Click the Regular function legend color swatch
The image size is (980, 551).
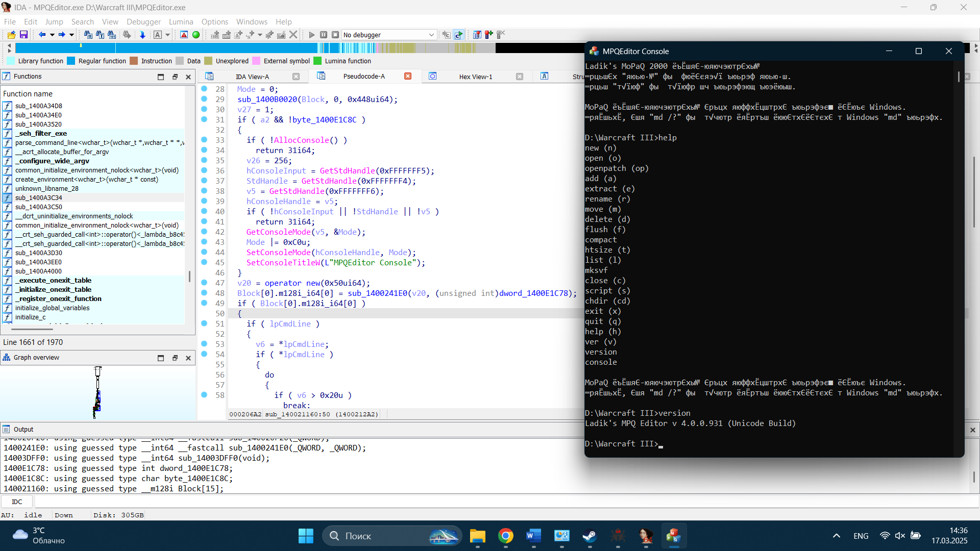pos(71,61)
